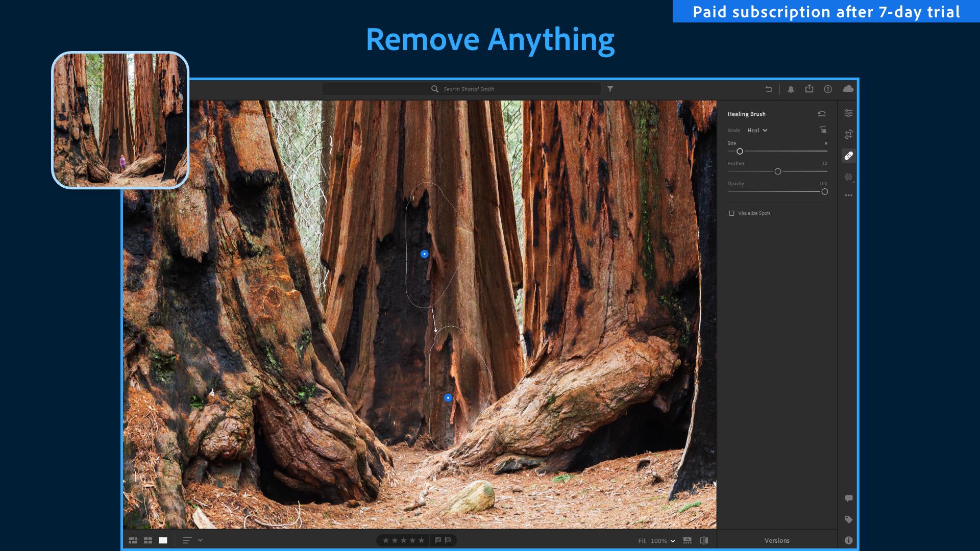Enable the Visualize Spots checkbox
This screenshot has height=551, width=980.
tap(731, 213)
